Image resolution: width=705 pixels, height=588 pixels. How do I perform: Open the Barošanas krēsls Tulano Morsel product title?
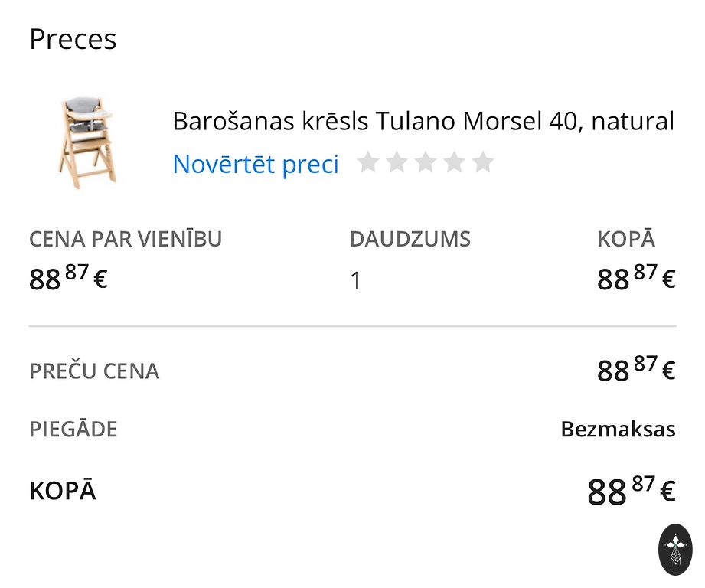click(x=423, y=121)
